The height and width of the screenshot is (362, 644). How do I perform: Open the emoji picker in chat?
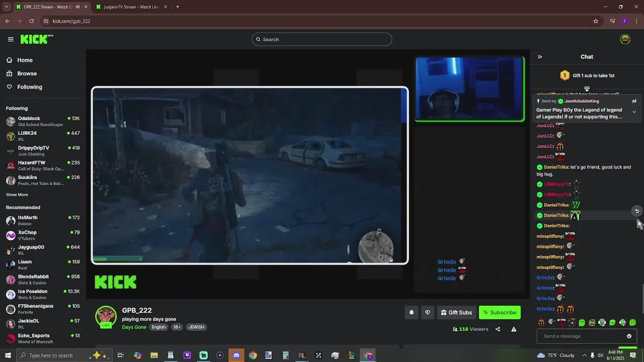coord(629,336)
